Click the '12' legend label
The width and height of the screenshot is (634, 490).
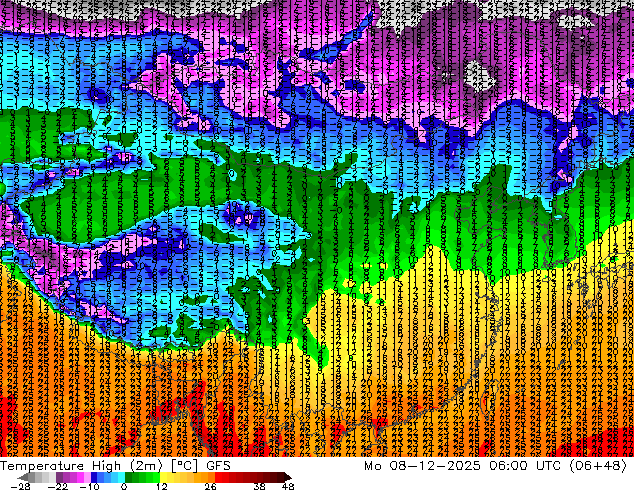coord(162,486)
